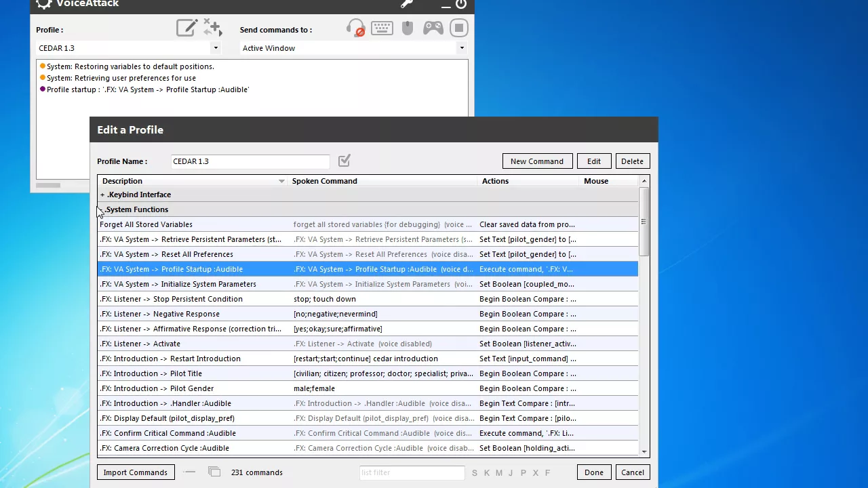Toggle the M filter letter
Image resolution: width=868 pixels, height=488 pixels.
(499, 472)
